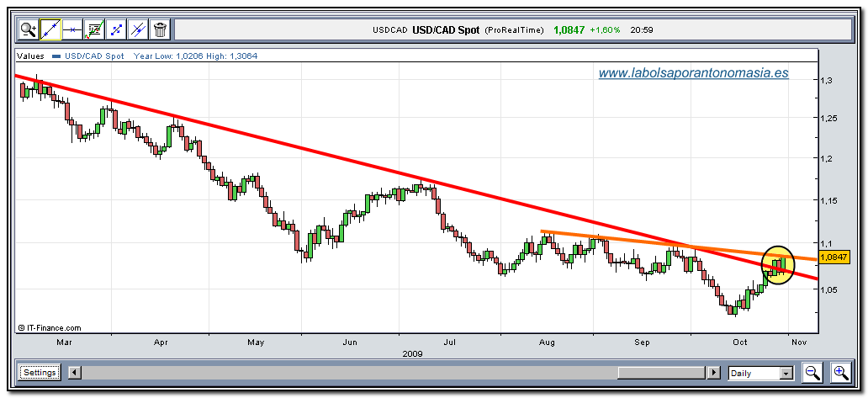Image resolution: width=868 pixels, height=398 pixels.
Task: Open the chart indicators and price settings tool
Action: click(94, 29)
